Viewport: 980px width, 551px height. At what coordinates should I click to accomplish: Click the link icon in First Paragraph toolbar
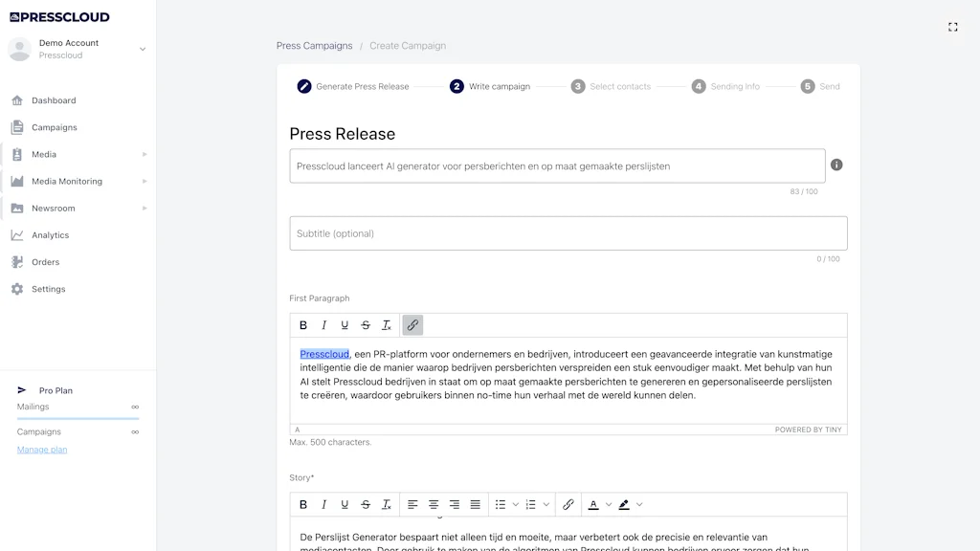pos(412,324)
